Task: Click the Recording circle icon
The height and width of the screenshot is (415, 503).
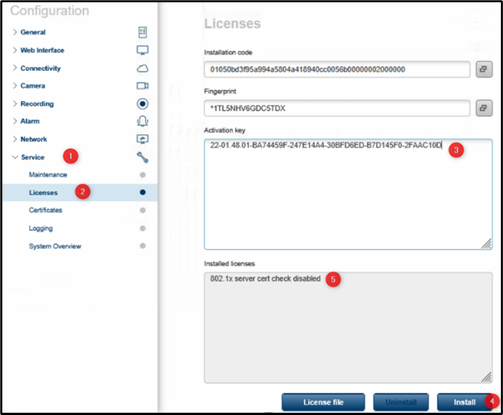Action: coord(142,104)
